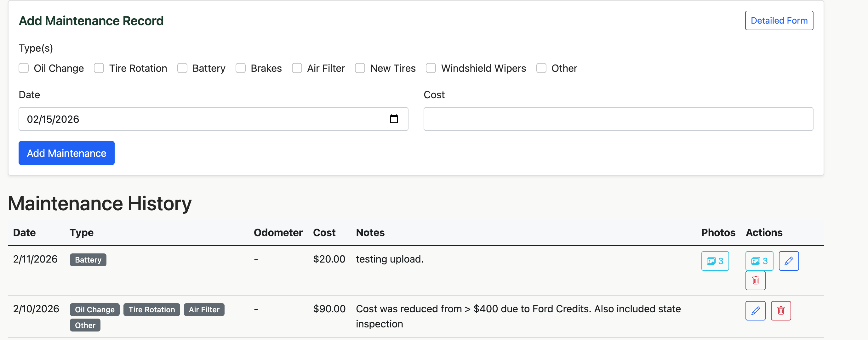Delete the 2/10/2026 maintenance record
This screenshot has height=340, width=868.
pos(781,310)
